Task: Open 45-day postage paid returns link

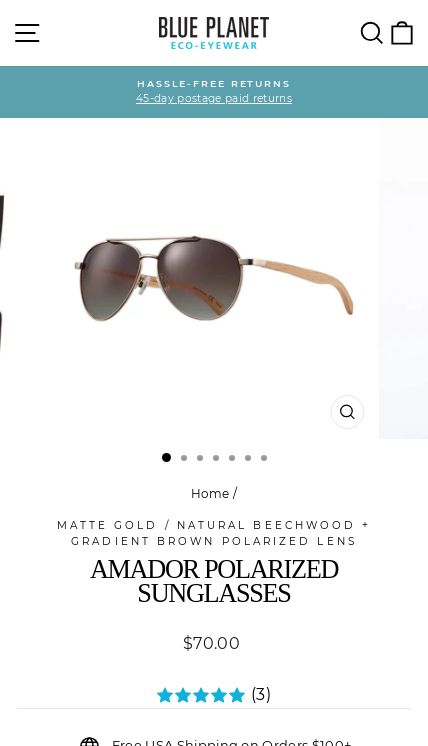Action: click(214, 98)
